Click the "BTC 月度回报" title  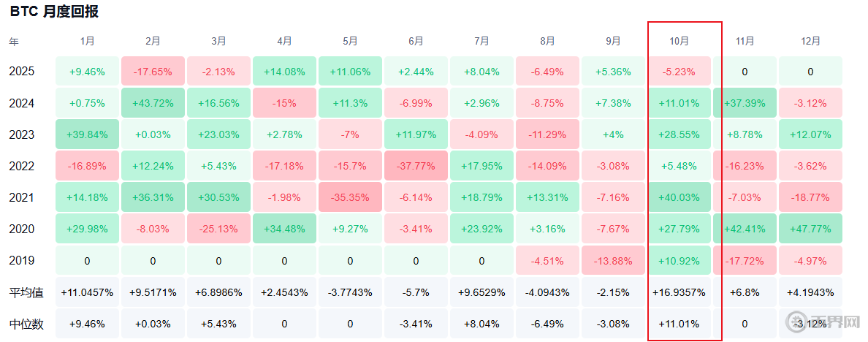pos(54,12)
